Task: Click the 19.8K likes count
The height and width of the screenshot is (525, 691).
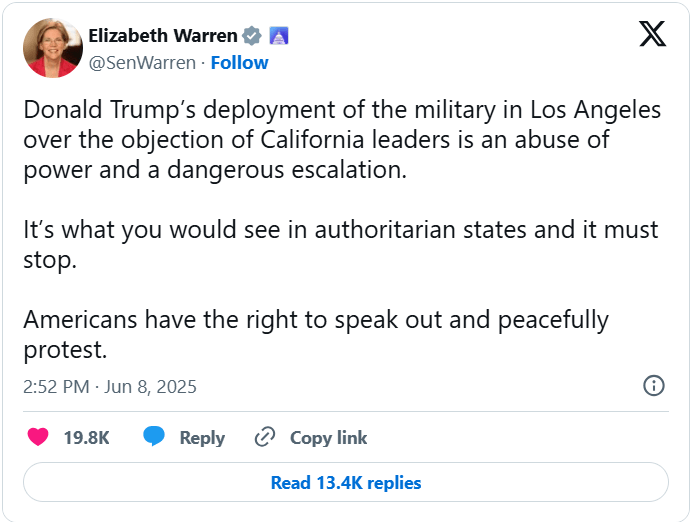Action: 86,437
